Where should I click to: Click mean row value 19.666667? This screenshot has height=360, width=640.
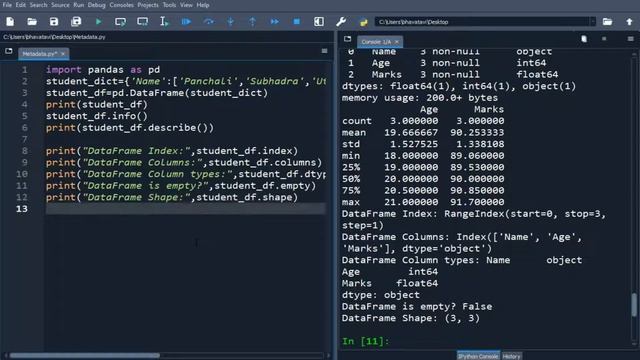click(411, 133)
